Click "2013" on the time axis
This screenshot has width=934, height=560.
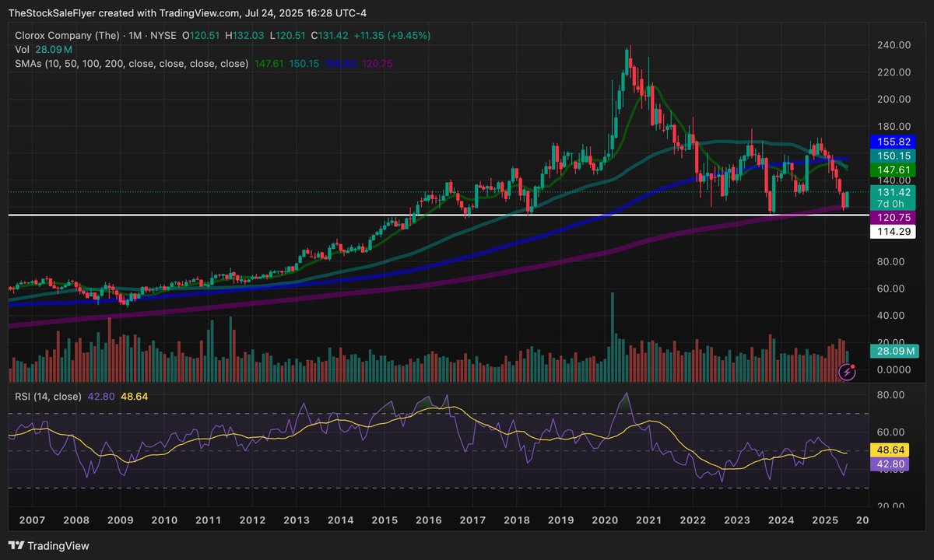(296, 520)
